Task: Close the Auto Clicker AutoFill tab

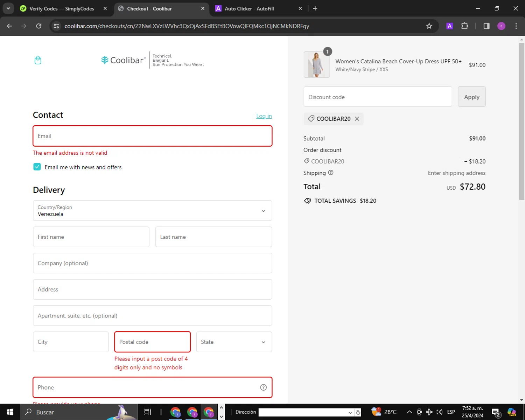Action: [x=300, y=8]
